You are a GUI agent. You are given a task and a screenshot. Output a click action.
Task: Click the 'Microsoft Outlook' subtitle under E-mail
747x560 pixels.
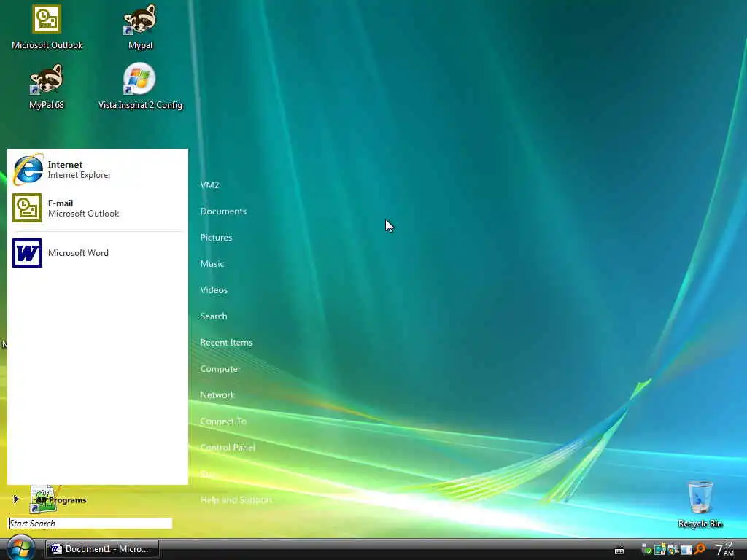point(83,214)
